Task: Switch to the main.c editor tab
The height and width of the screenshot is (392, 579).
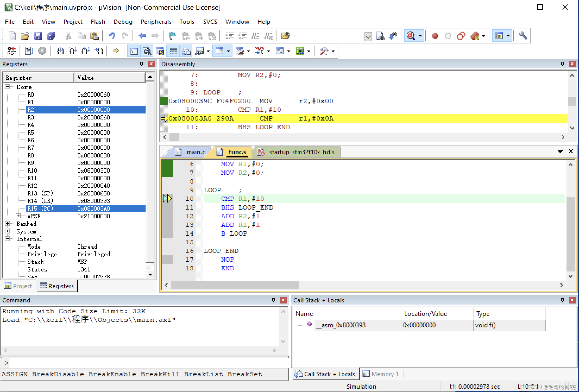Action: pos(195,152)
